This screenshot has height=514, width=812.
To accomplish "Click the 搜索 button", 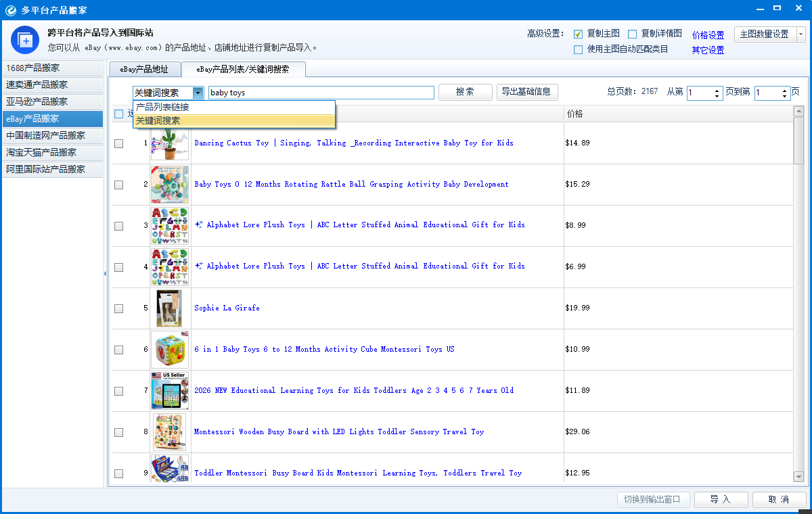I will coord(466,93).
